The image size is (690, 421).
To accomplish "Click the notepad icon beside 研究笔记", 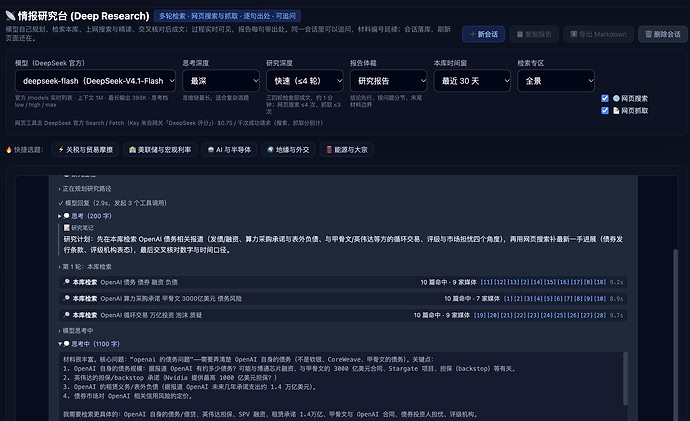I will point(67,228).
